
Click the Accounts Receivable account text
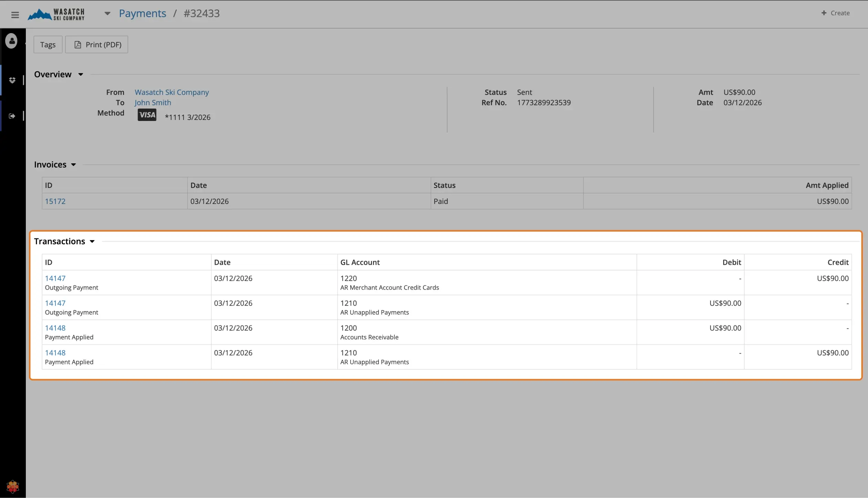[369, 337]
